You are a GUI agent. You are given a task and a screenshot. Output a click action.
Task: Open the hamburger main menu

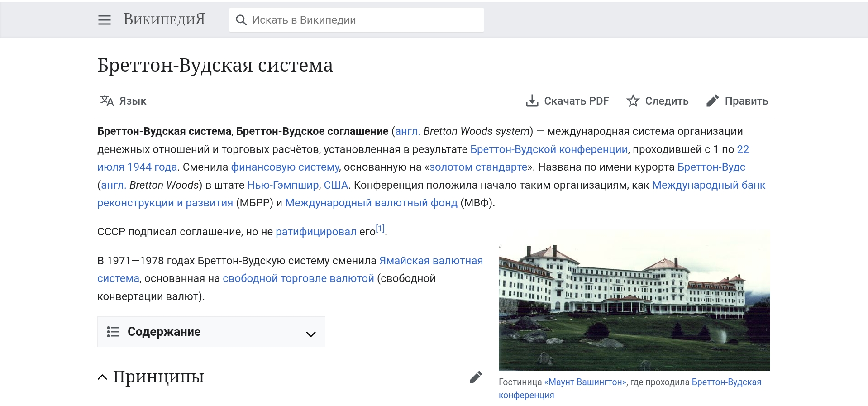pos(105,20)
